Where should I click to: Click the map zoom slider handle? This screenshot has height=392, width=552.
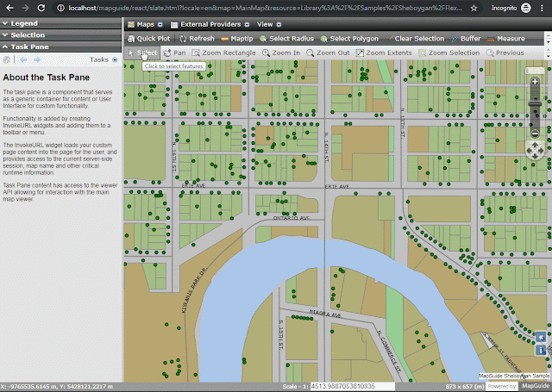coord(535,104)
